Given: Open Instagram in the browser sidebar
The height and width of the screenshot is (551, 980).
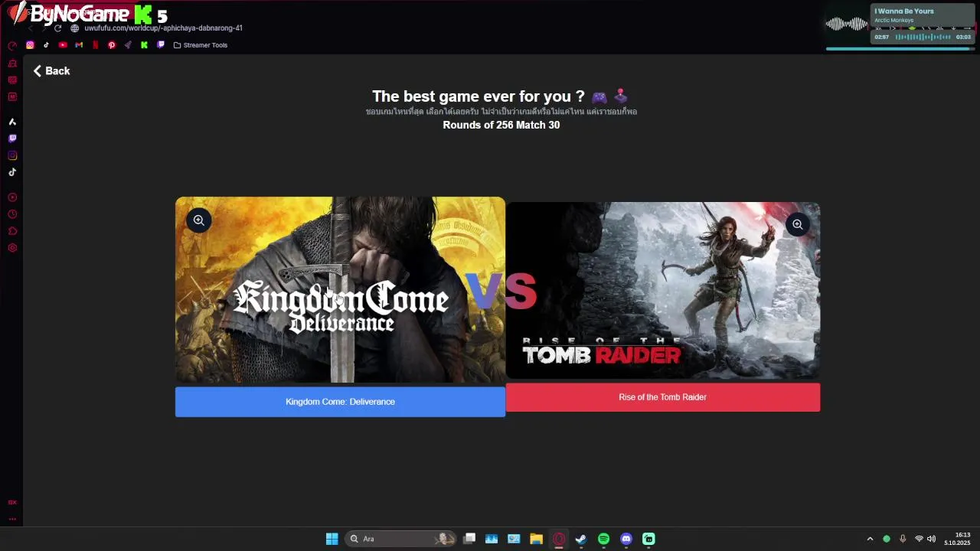Looking at the screenshot, I should pos(12,155).
